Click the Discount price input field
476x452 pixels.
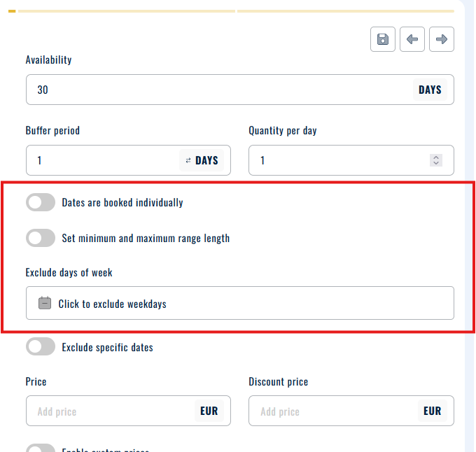[x=332, y=411]
